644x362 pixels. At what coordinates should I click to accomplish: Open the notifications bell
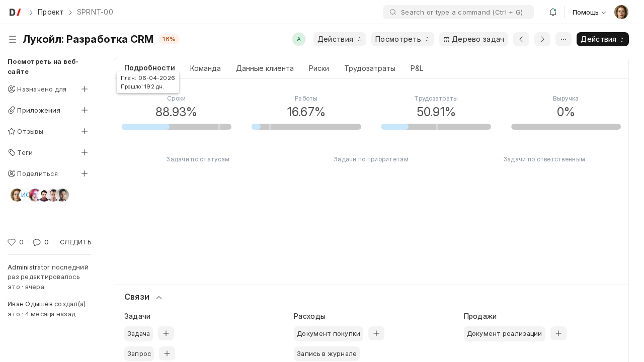[x=552, y=12]
